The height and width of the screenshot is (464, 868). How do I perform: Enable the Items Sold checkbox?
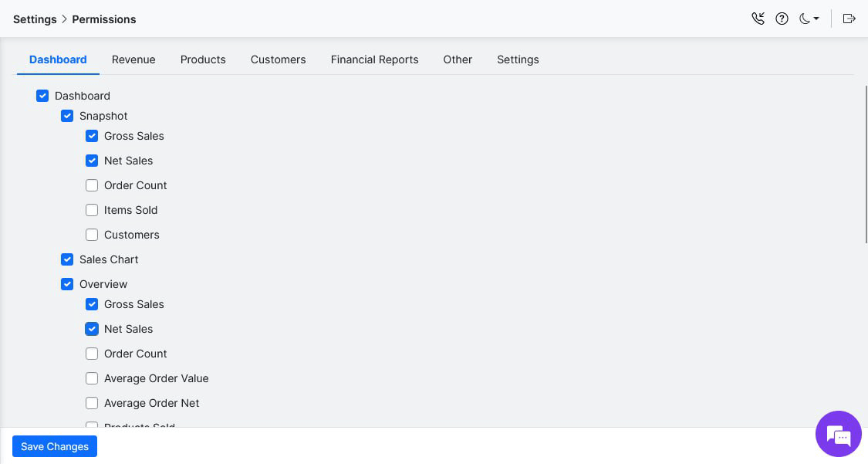pyautogui.click(x=92, y=210)
